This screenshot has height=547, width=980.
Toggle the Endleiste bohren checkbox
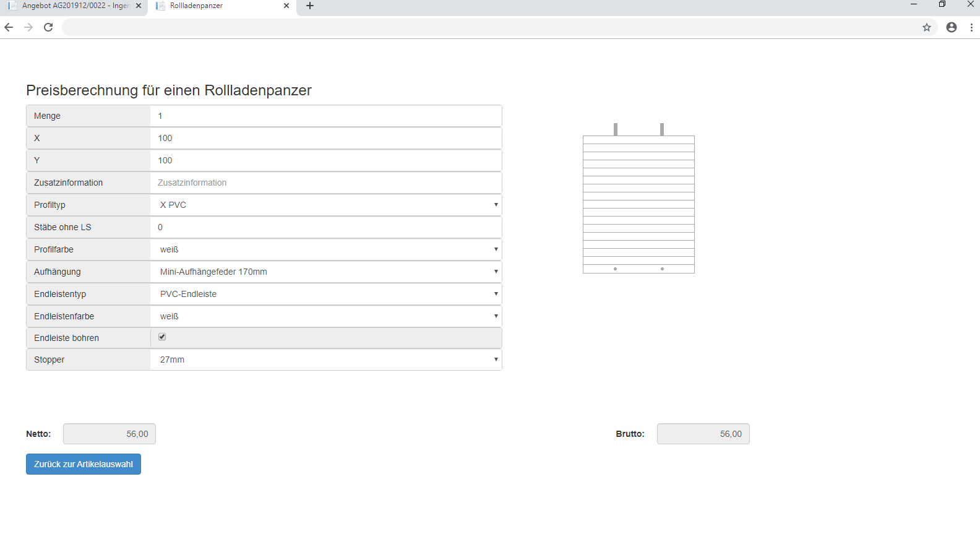[162, 337]
